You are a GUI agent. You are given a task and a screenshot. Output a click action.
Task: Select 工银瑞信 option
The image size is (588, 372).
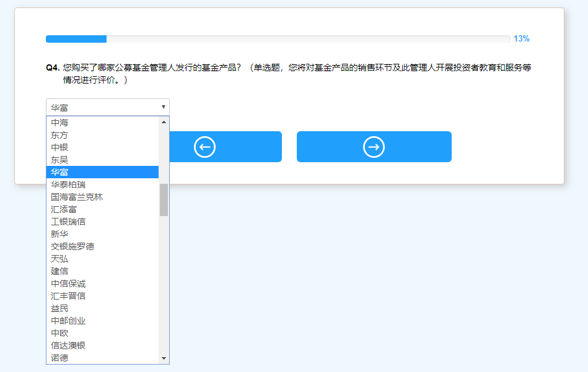coord(102,222)
